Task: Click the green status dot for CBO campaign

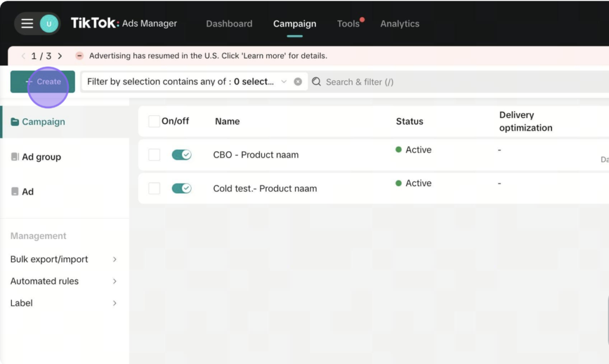Action: pos(398,149)
